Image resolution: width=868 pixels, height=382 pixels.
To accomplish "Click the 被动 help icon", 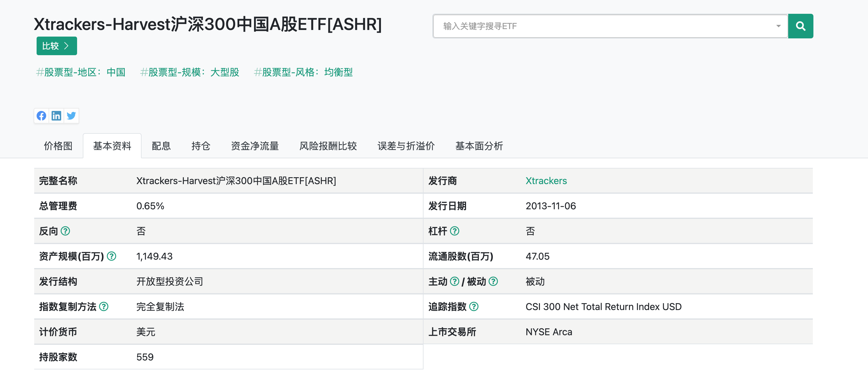I will point(493,281).
